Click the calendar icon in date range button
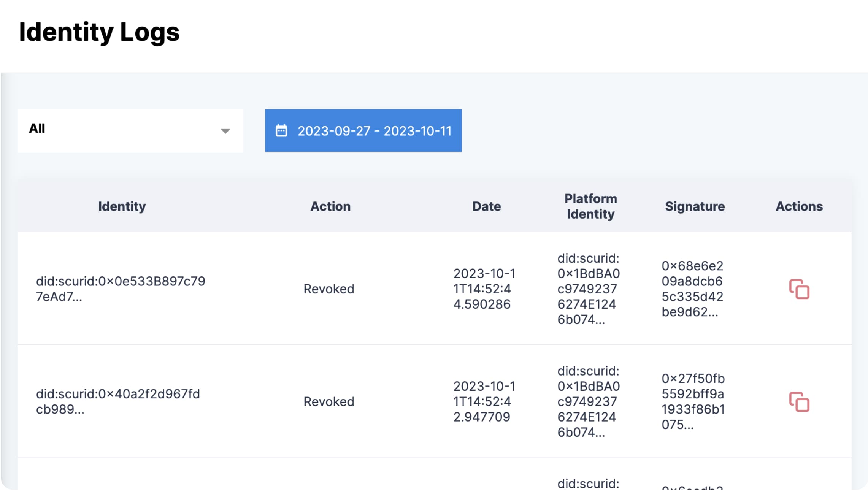 pos(281,131)
